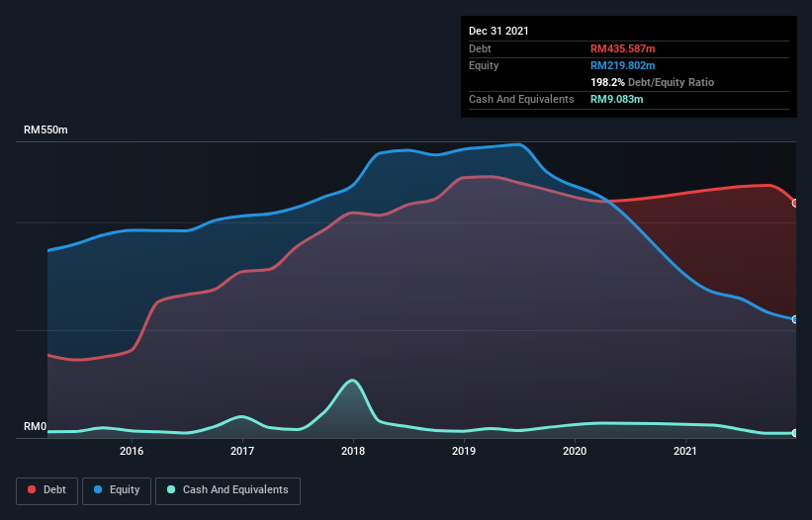Click the 2019 x-axis label
Viewport: 812px width, 520px height.
click(464, 451)
